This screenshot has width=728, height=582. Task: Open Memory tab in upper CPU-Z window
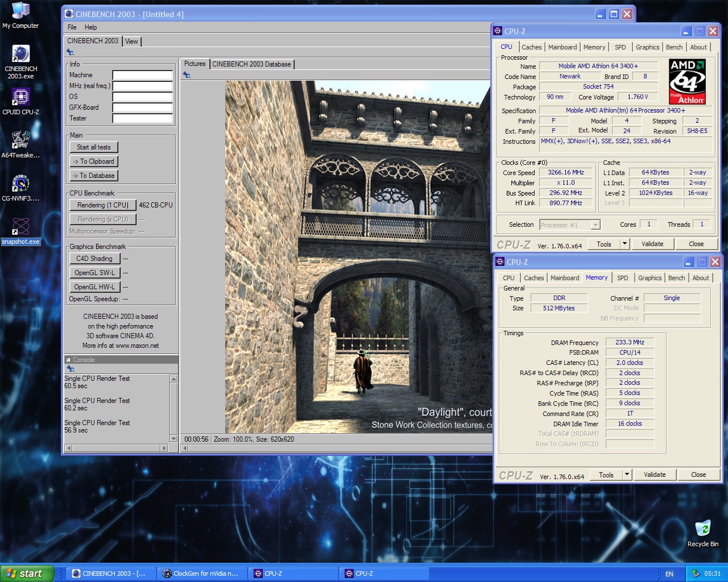click(594, 47)
